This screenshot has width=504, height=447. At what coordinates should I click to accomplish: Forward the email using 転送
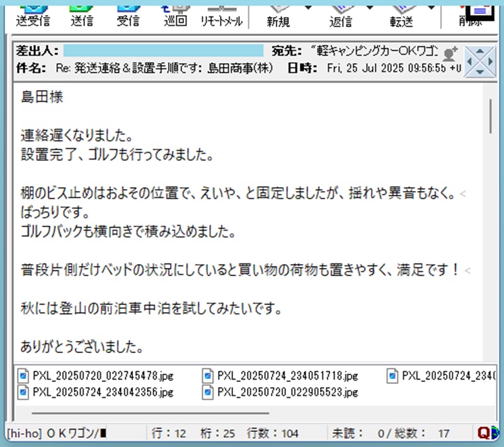pyautogui.click(x=401, y=14)
